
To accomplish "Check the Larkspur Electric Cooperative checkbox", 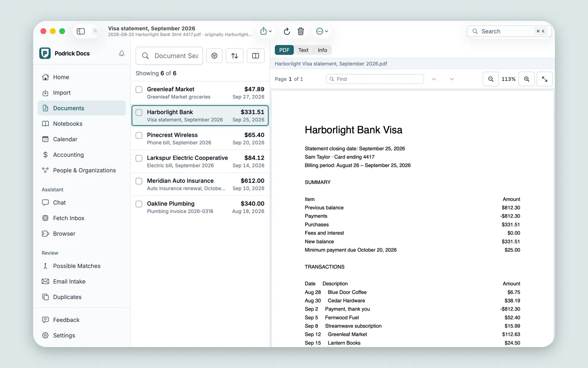I will (139, 158).
